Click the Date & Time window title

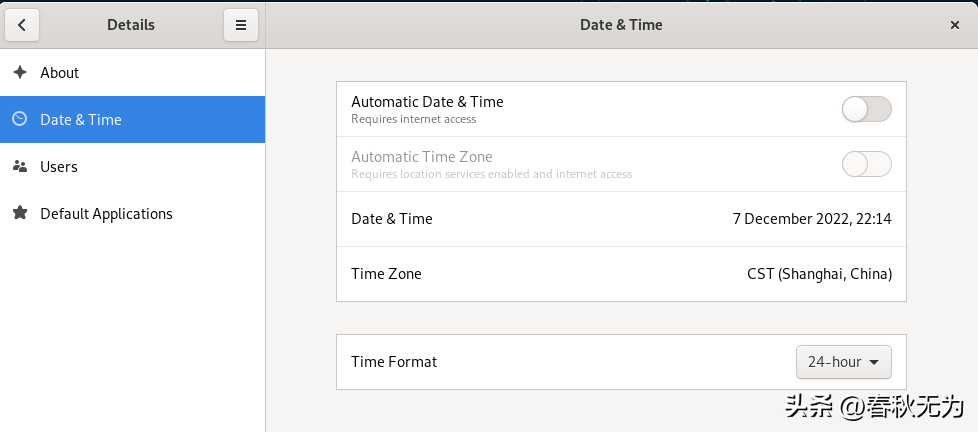pyautogui.click(x=621, y=25)
